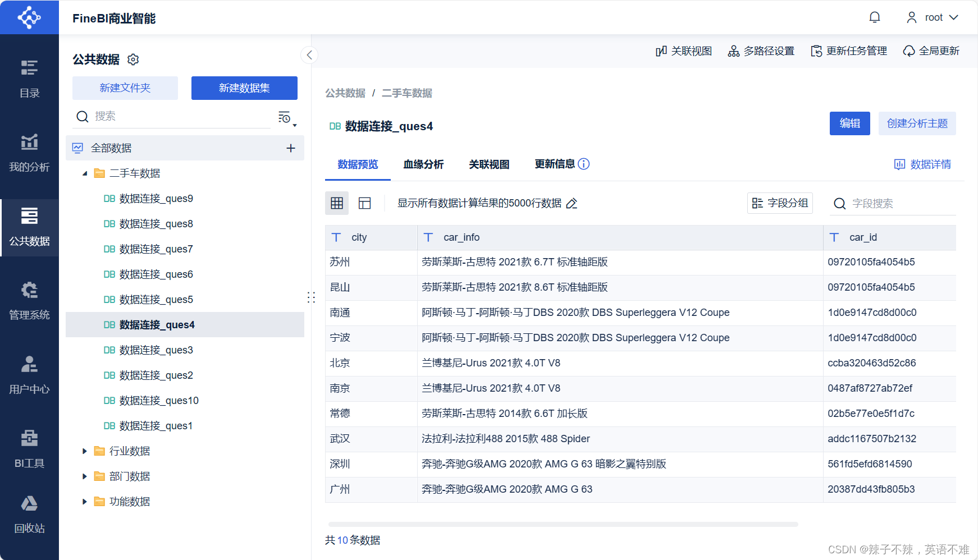
Task: Focus the 搜索 field in data panel
Action: 173,116
